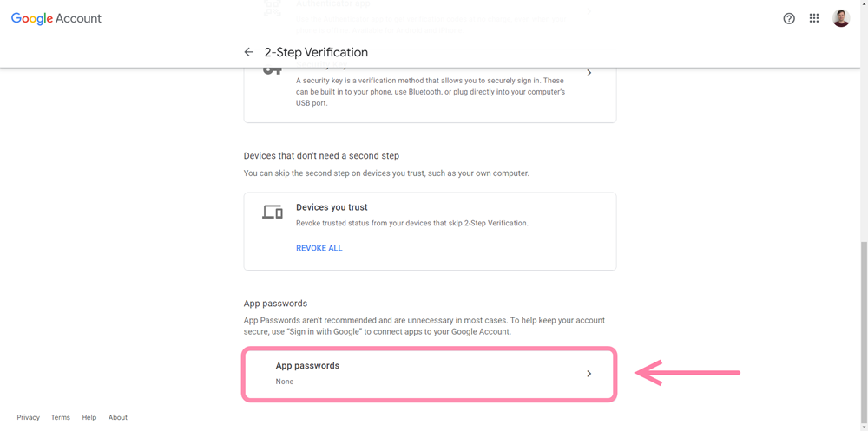868x431 pixels.
Task: Open the App passwords row title
Action: (307, 366)
